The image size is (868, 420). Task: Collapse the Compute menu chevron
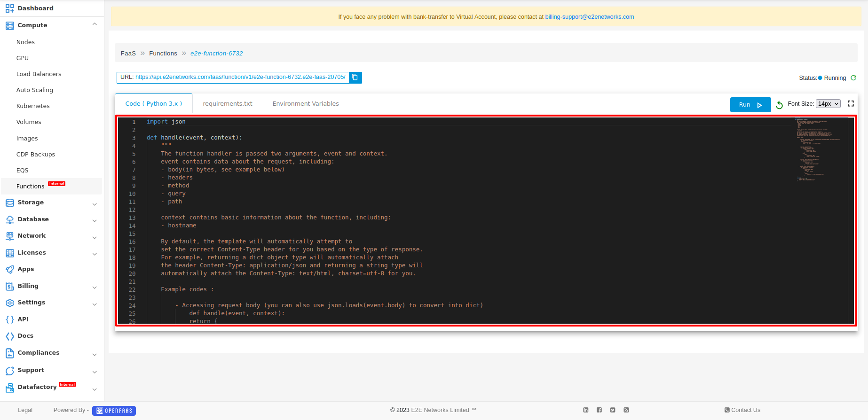pyautogui.click(x=95, y=24)
